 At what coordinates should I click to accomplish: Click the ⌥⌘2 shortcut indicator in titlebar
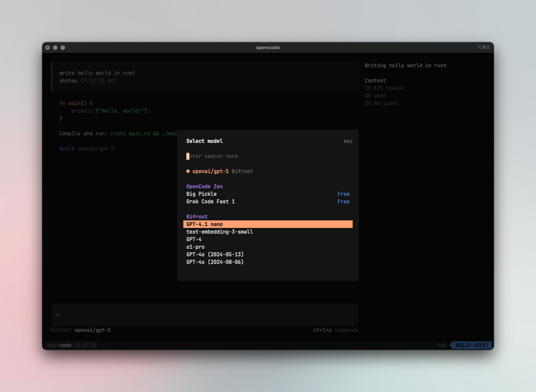click(483, 47)
